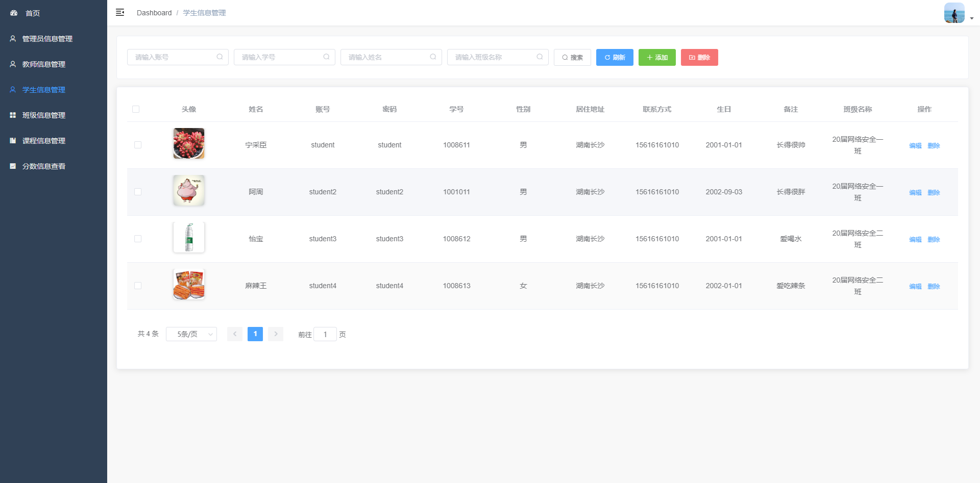The height and width of the screenshot is (483, 980).
Task: Click the book icon beside 课程信息管理
Action: (x=13, y=140)
